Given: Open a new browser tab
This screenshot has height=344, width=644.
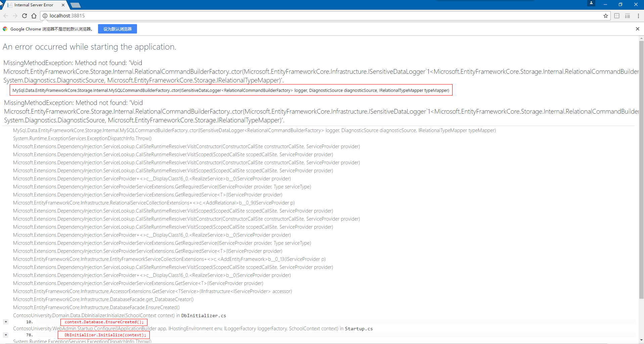Looking at the screenshot, I should (x=75, y=5).
